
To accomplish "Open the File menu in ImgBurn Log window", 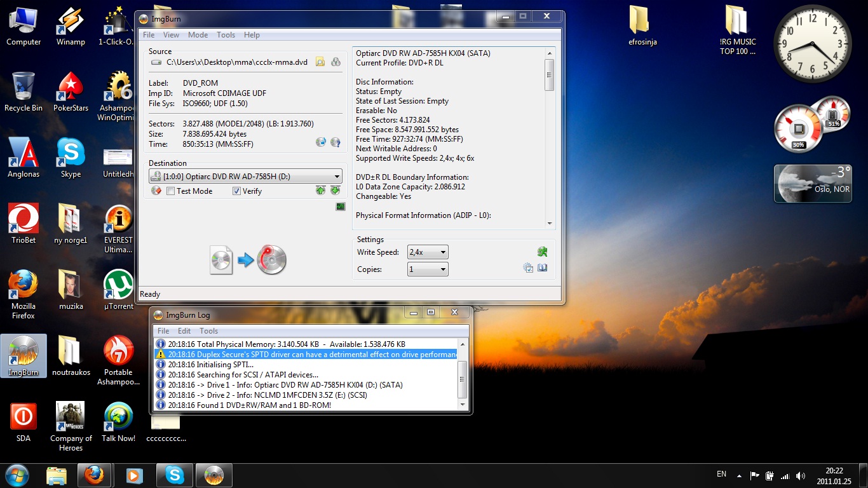I will coord(163,331).
